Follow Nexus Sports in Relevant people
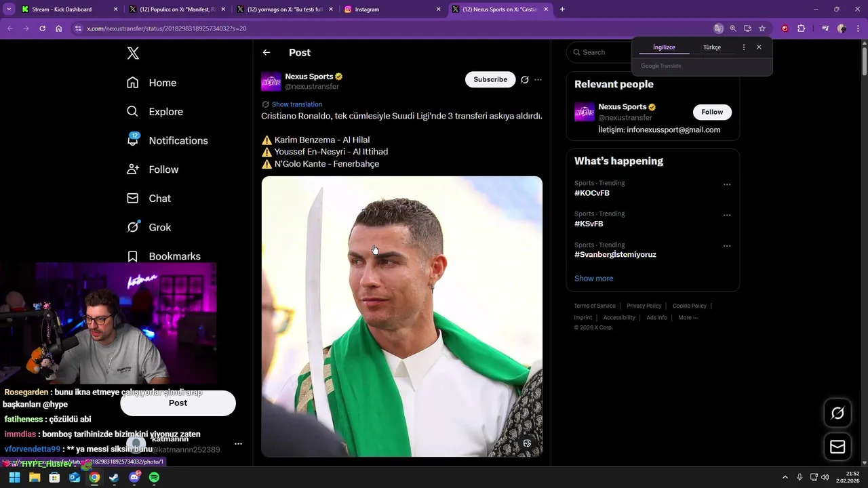Image resolution: width=868 pixels, height=488 pixels. 712,112
